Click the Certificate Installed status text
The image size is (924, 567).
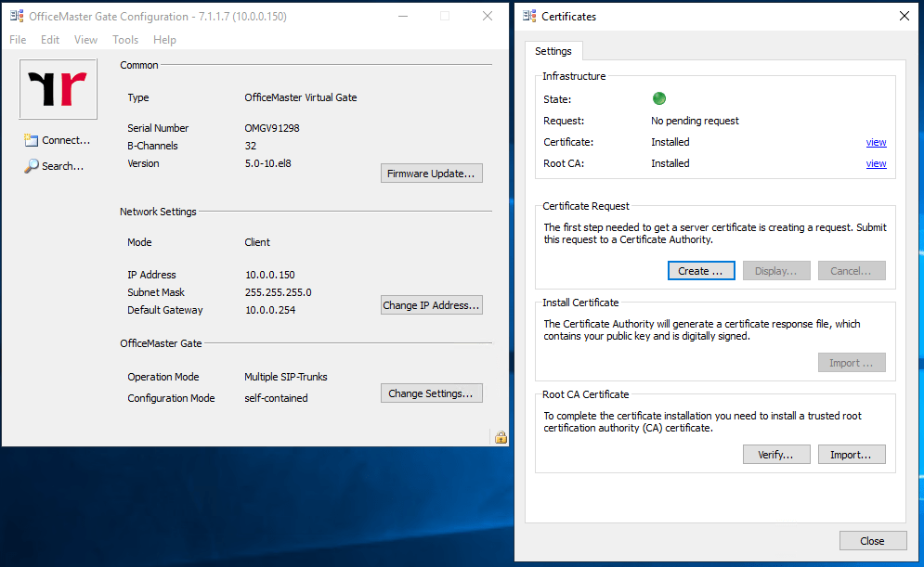point(670,142)
